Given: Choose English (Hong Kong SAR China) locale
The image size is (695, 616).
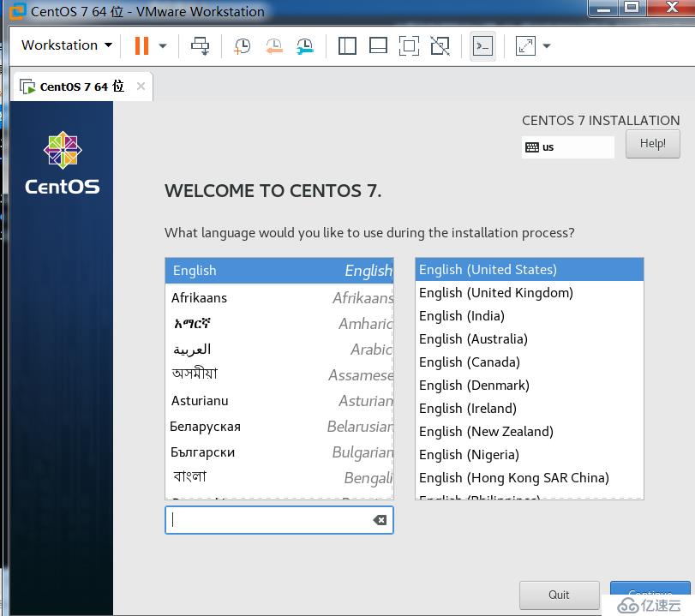Looking at the screenshot, I should (530, 478).
